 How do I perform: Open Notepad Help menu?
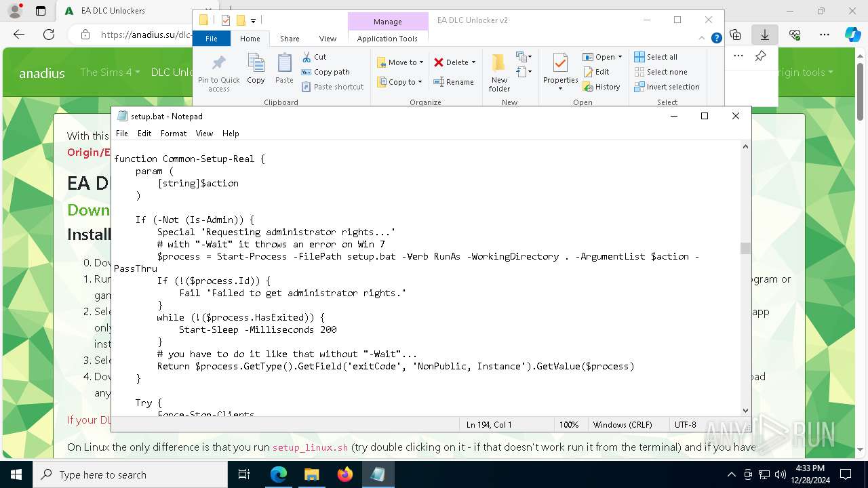point(231,134)
